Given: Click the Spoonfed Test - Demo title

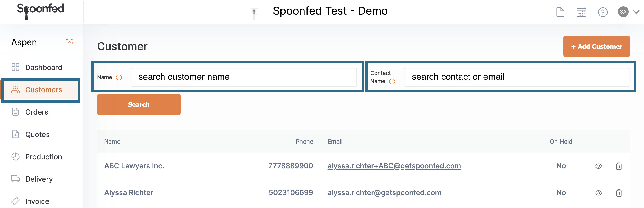Looking at the screenshot, I should click(x=330, y=11).
